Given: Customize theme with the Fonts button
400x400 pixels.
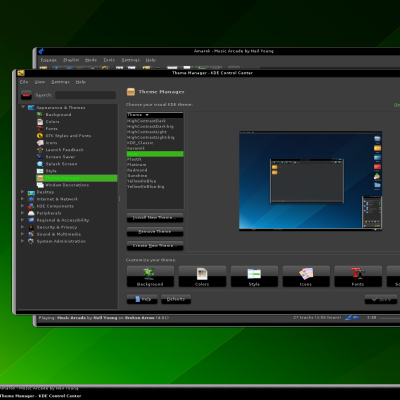Looking at the screenshot, I should pyautogui.click(x=358, y=277).
